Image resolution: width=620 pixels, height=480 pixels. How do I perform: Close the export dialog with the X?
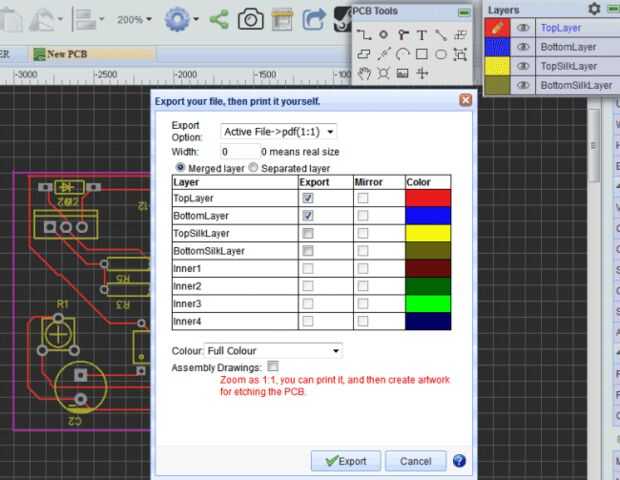click(465, 100)
